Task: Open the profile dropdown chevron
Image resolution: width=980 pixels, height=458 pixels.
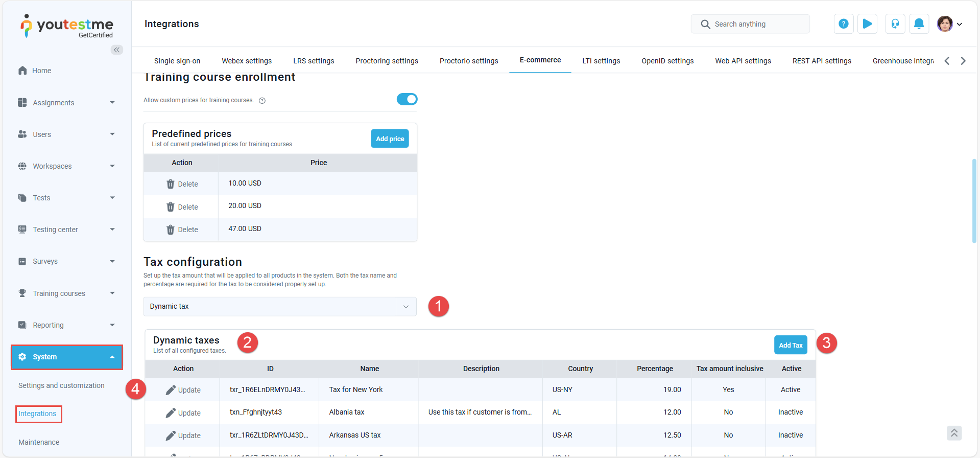Action: tap(960, 24)
